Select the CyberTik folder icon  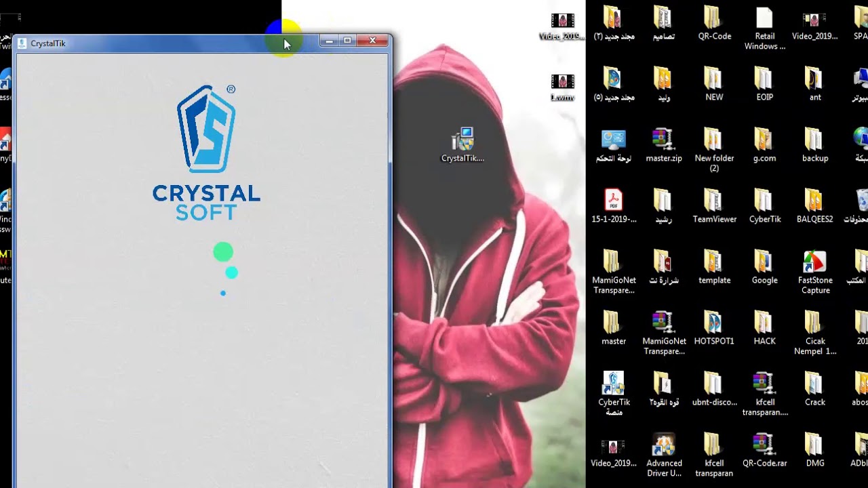(x=764, y=207)
